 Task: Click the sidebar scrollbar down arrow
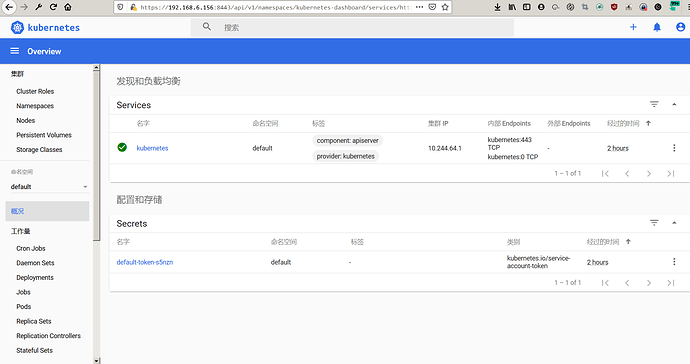point(96,360)
